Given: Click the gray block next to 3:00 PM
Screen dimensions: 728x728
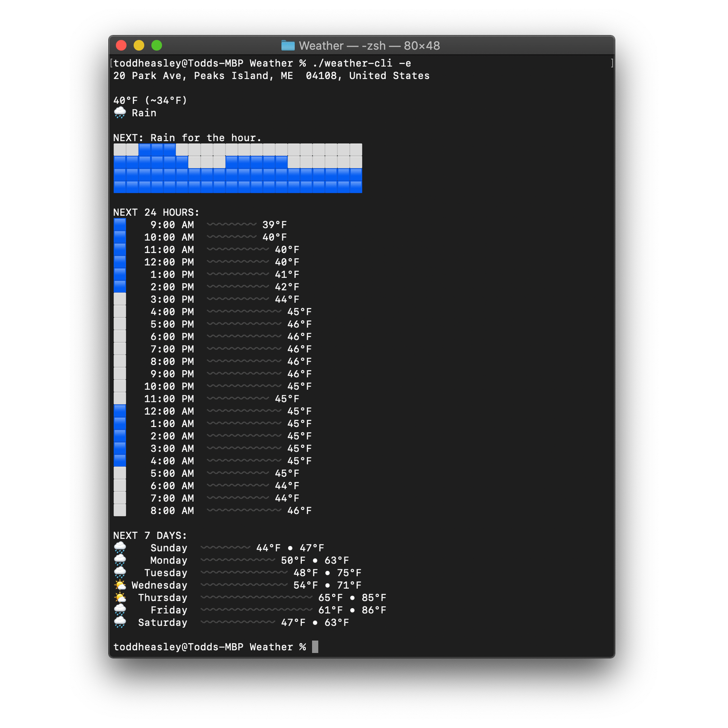Looking at the screenshot, I should click(x=120, y=299).
